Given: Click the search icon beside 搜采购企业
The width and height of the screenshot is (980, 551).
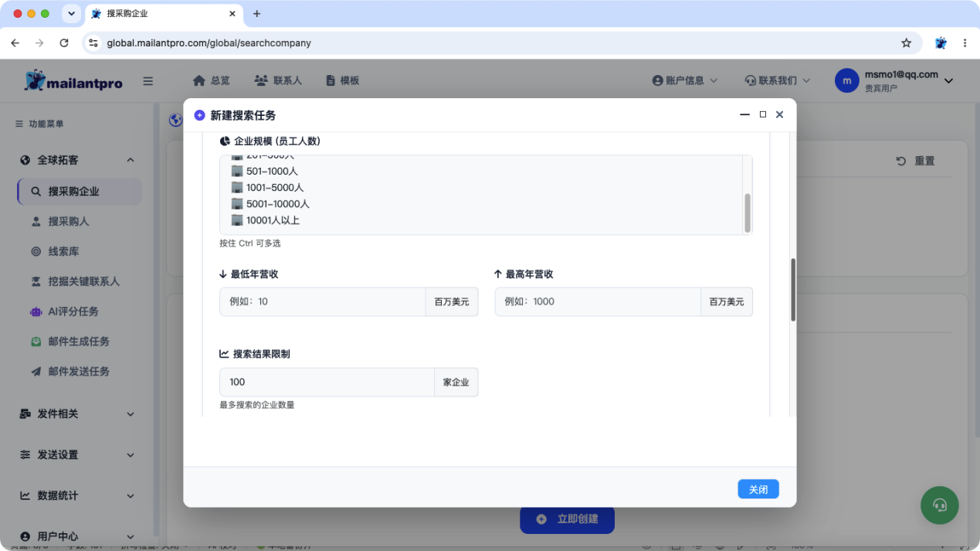Looking at the screenshot, I should (x=36, y=192).
